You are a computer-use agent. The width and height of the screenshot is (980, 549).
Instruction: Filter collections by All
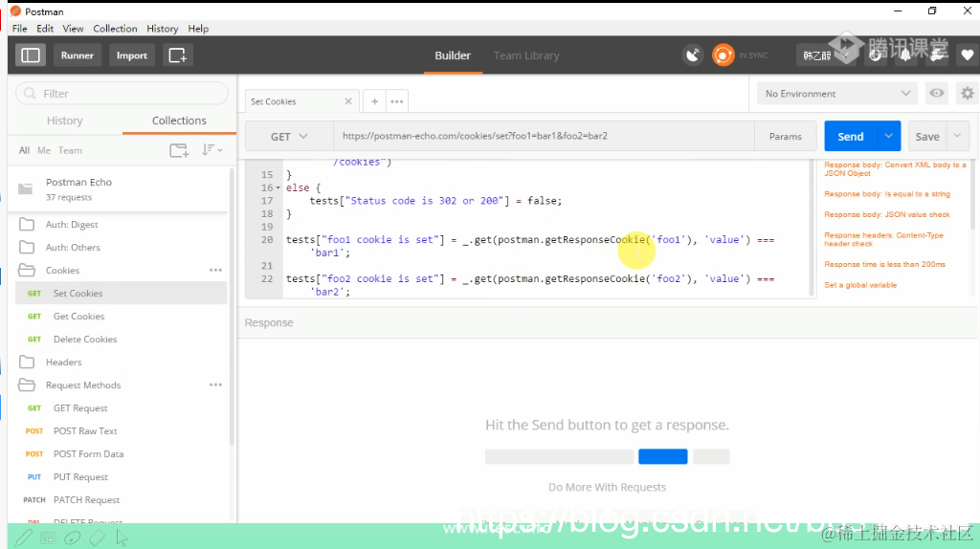pyautogui.click(x=24, y=150)
